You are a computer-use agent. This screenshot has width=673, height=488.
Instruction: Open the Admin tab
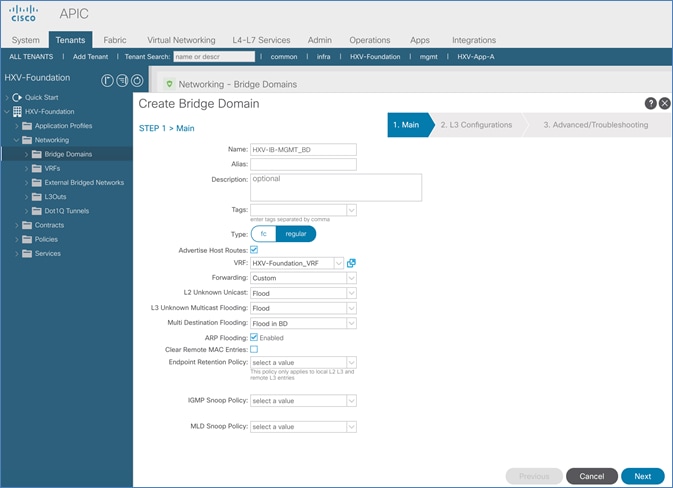pos(320,40)
